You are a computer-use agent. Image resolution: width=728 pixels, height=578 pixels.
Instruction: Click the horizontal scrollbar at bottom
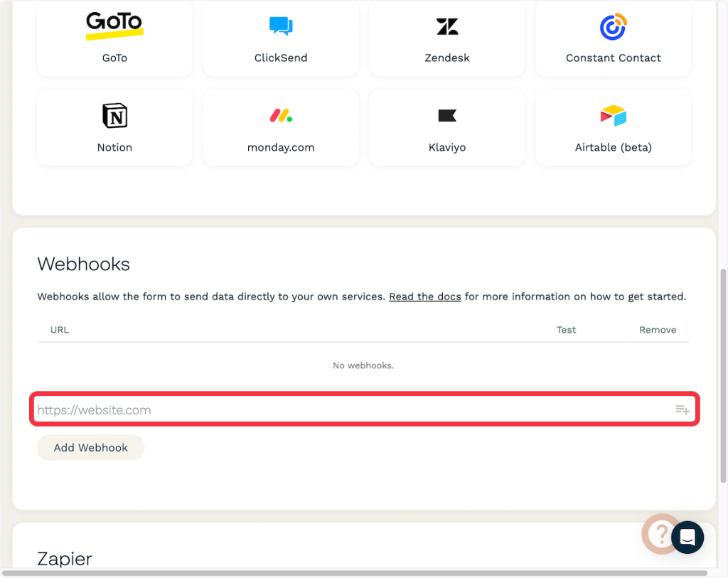(355, 573)
